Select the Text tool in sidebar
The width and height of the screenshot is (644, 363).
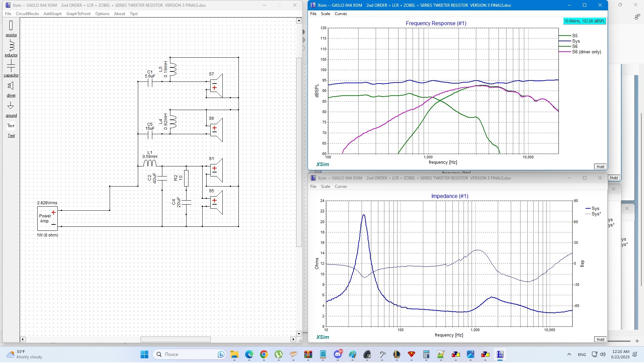click(x=11, y=126)
